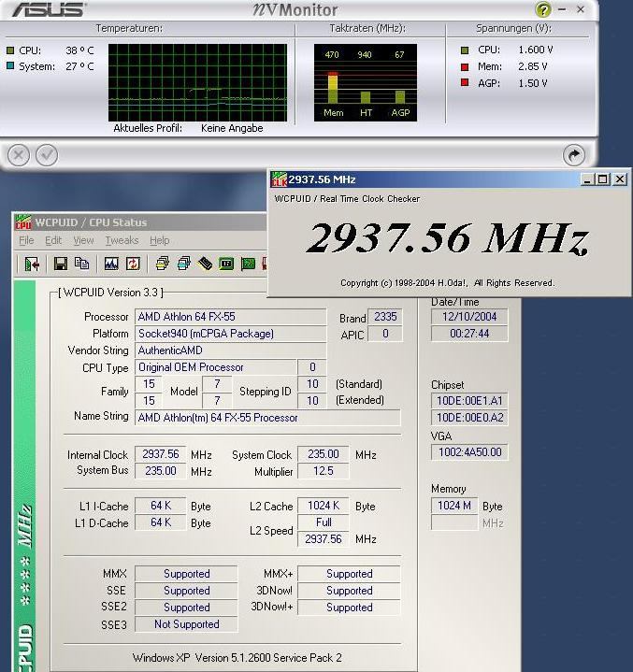Open the View menu in WCPUID
The image size is (633, 672).
pos(83,240)
